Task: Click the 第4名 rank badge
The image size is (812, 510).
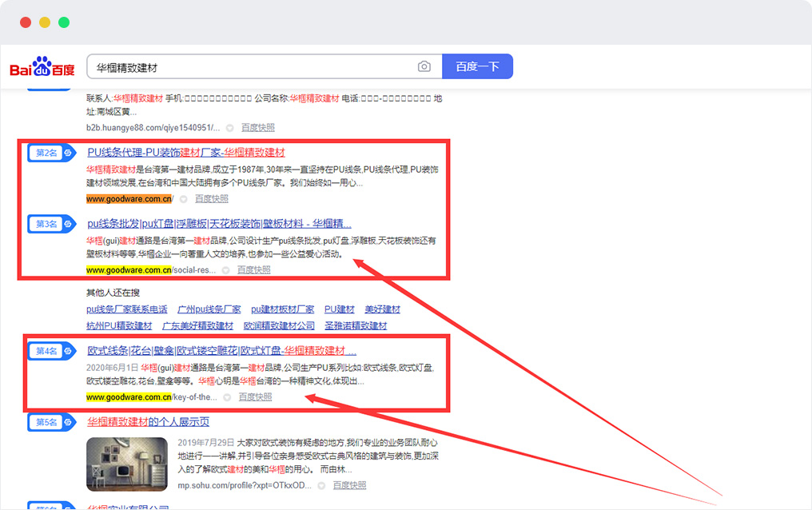Action: pyautogui.click(x=52, y=351)
